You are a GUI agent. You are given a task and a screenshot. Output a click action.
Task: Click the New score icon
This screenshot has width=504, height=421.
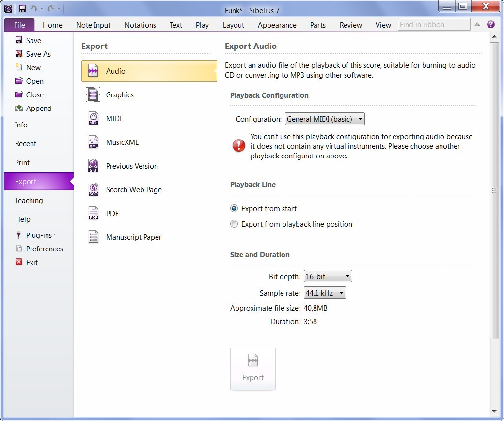coord(19,67)
